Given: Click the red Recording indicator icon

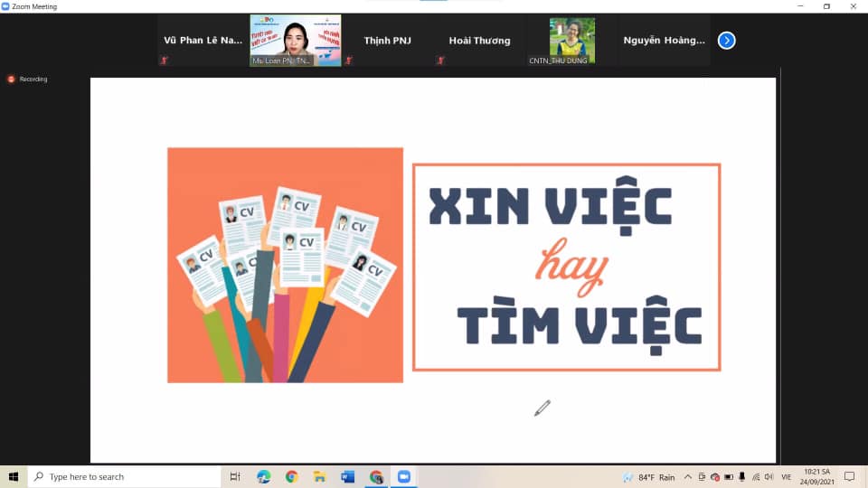Looking at the screenshot, I should [12, 80].
